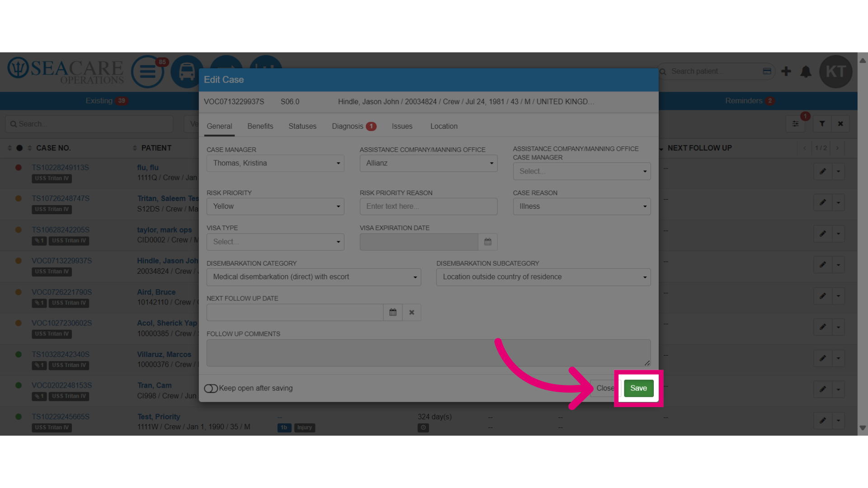868x488 pixels.
Task: Edit case TS10628242205S with pencil icon
Action: (x=823, y=234)
